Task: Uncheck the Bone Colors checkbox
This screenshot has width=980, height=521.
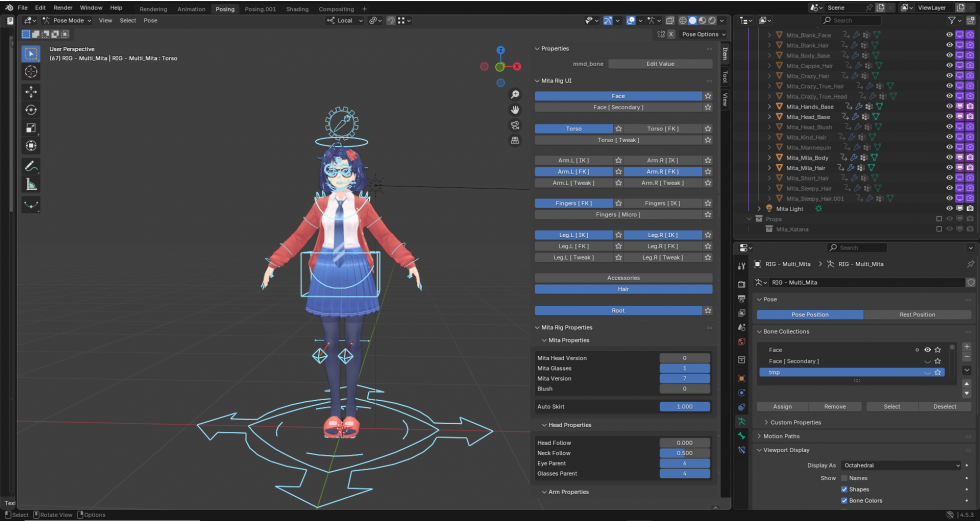Action: pyautogui.click(x=845, y=500)
